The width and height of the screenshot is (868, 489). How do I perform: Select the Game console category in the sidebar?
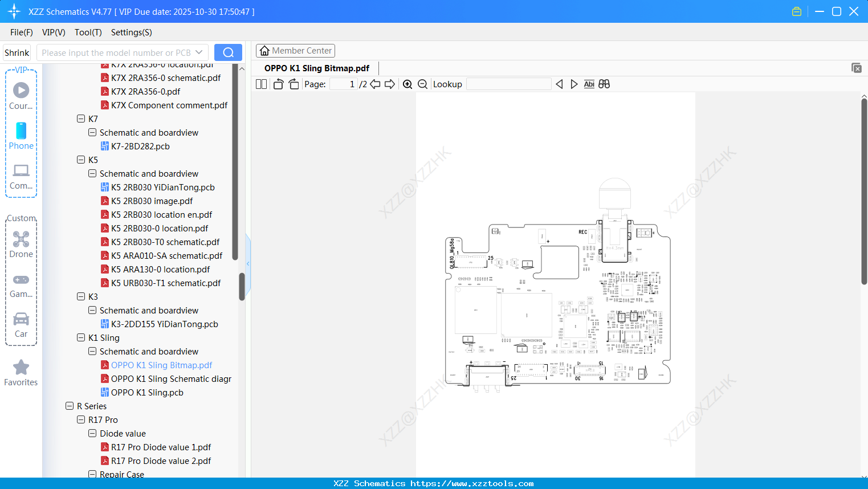click(21, 285)
